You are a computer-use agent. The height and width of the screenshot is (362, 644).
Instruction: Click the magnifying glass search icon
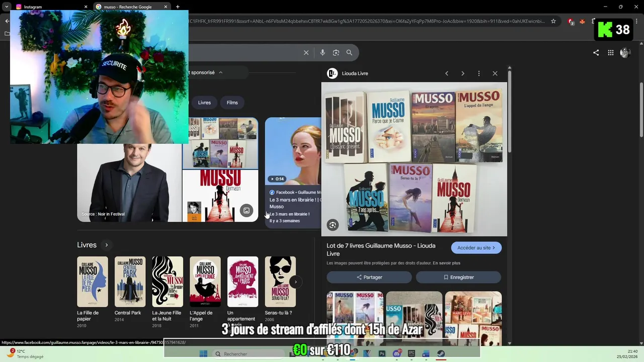point(349,52)
